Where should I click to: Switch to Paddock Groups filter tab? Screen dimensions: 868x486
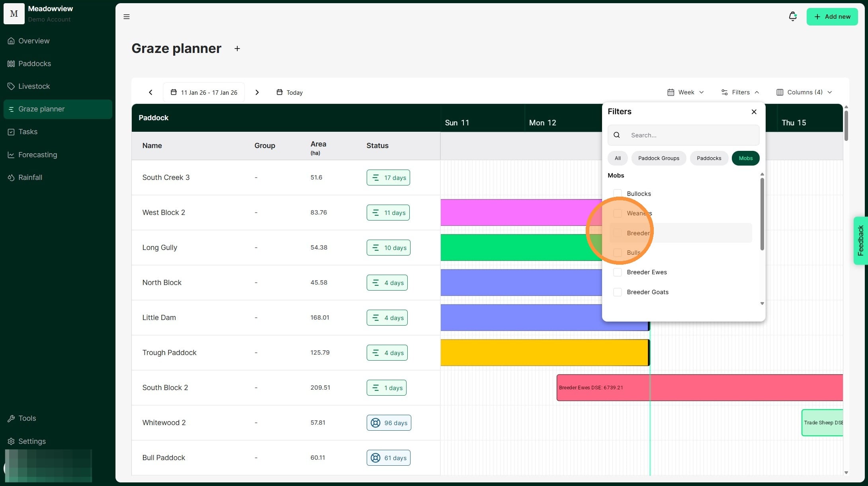pyautogui.click(x=659, y=158)
